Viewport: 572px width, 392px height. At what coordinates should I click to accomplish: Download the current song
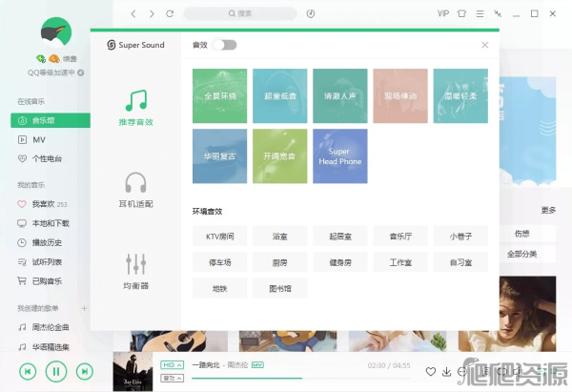tap(446, 372)
